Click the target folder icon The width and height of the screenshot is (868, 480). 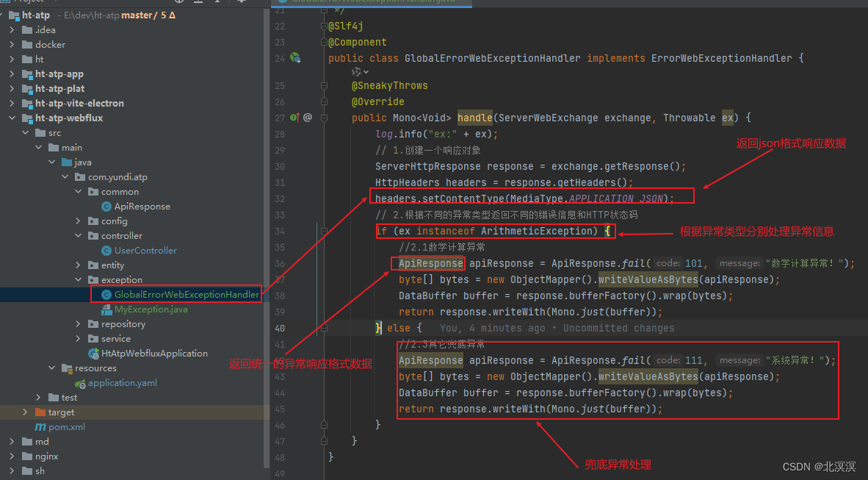click(40, 412)
